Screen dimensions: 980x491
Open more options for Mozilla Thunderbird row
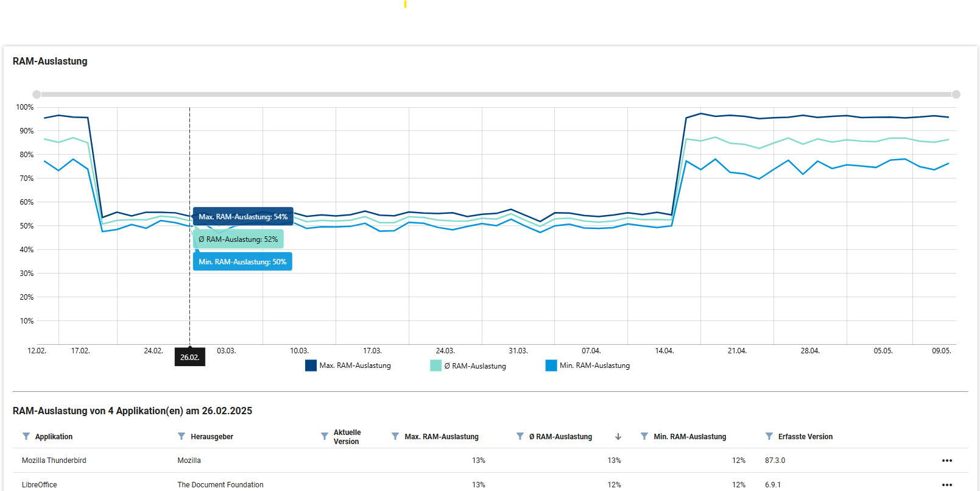[x=947, y=461]
